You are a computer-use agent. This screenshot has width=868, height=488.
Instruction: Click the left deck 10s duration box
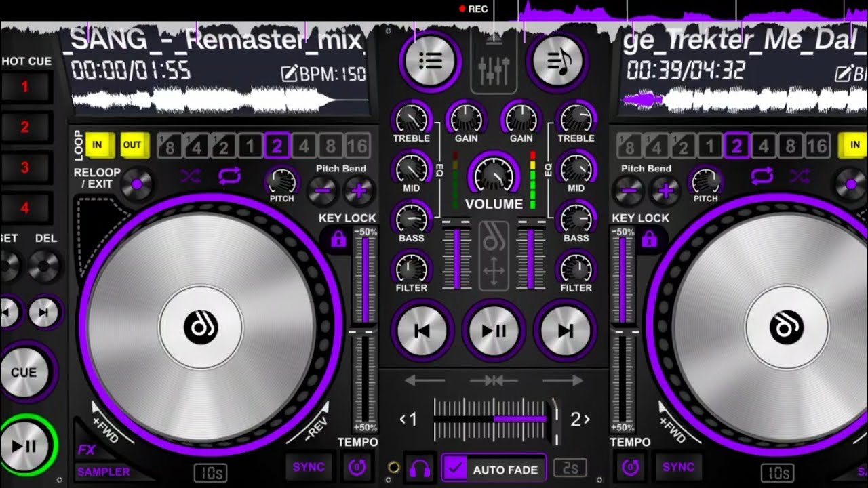click(210, 472)
